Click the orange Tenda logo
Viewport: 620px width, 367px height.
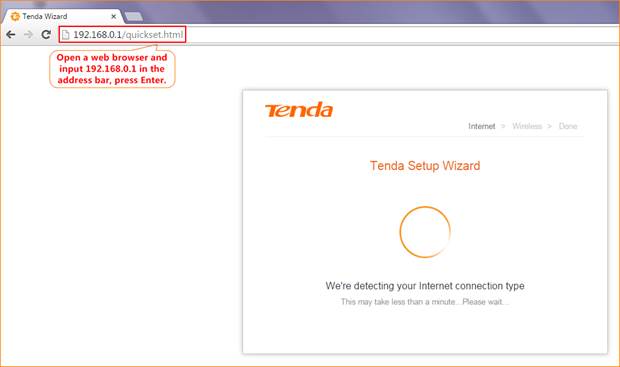coord(299,110)
